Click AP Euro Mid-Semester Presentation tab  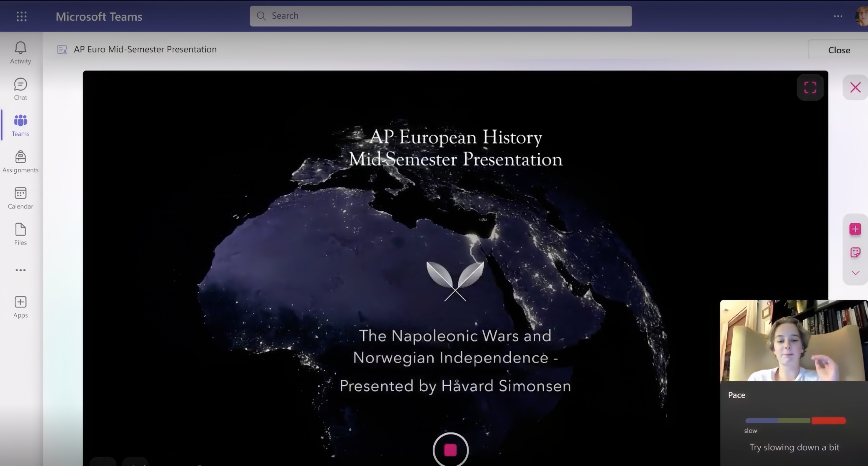[146, 49]
